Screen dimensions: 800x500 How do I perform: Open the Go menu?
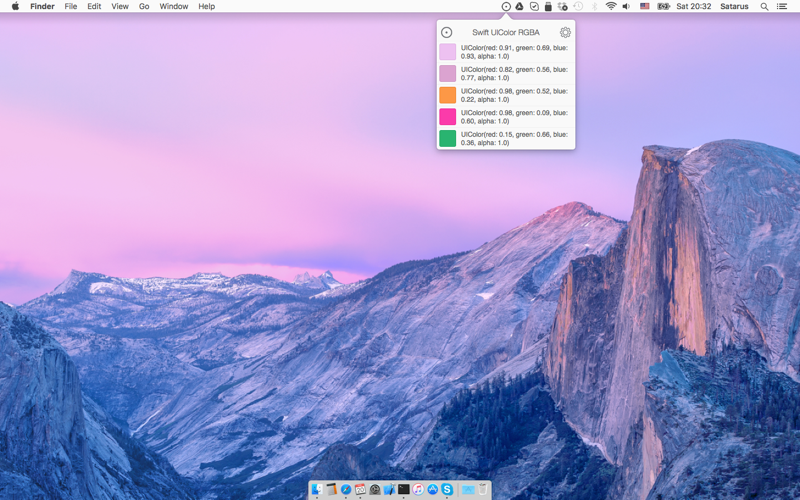click(144, 6)
